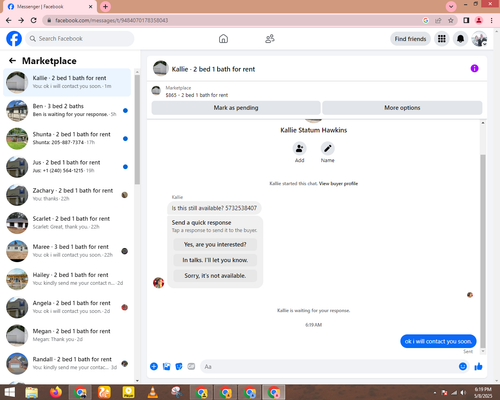Click the volume icon in system tray
The height and width of the screenshot is (400, 500).
click(463, 392)
